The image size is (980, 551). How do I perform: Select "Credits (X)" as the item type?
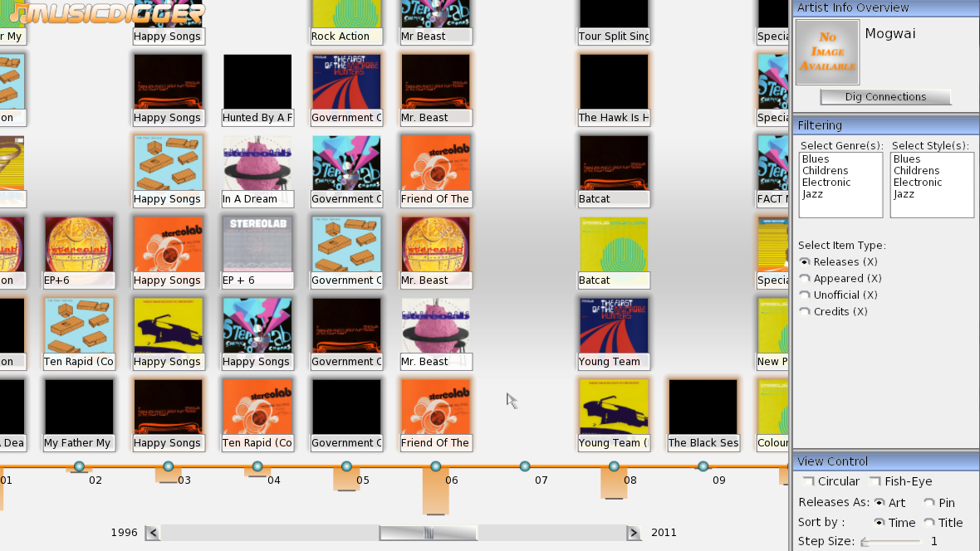click(x=804, y=311)
